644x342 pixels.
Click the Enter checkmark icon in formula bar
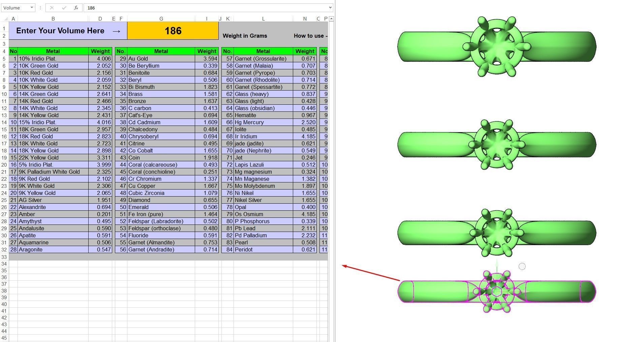[64, 8]
